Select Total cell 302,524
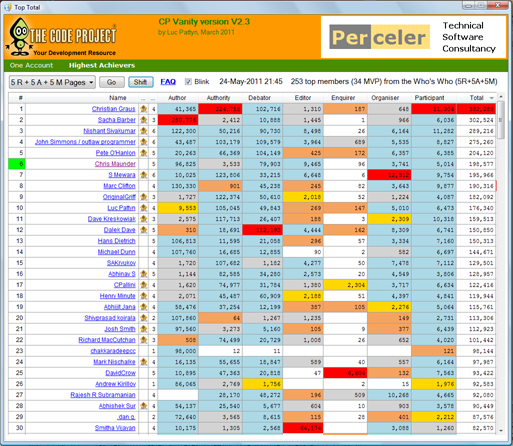Viewport: 513px width, 446px height. 476,120
